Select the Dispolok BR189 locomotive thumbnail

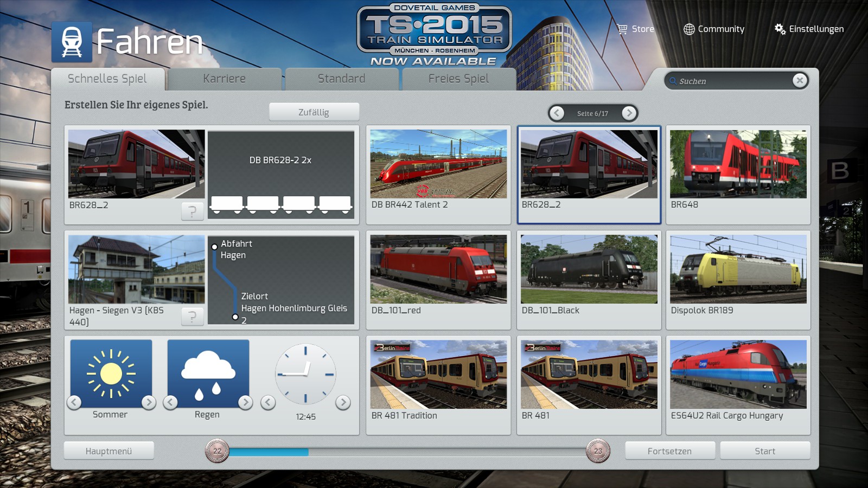tap(738, 269)
